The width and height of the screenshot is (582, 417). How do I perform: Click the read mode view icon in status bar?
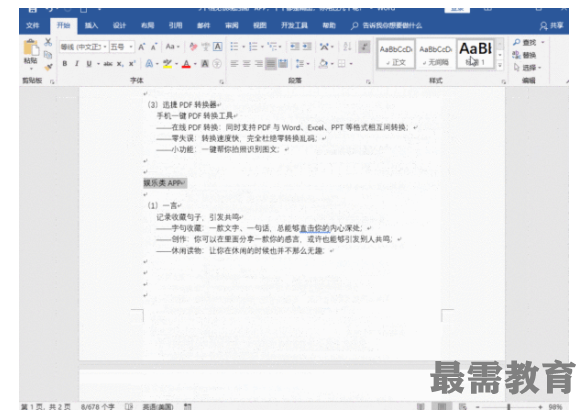(x=421, y=407)
